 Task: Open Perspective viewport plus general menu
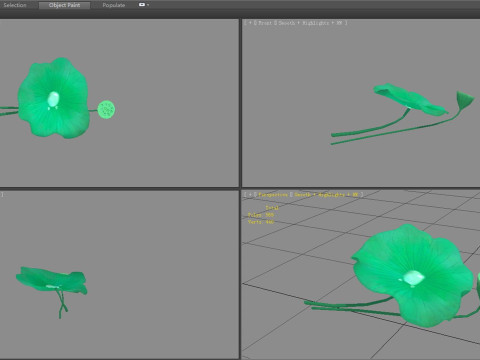250,194
